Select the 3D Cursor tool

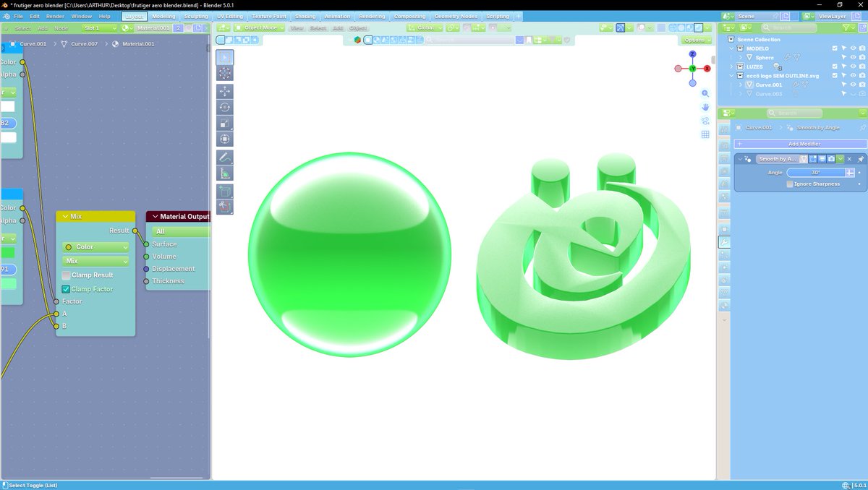[225, 73]
